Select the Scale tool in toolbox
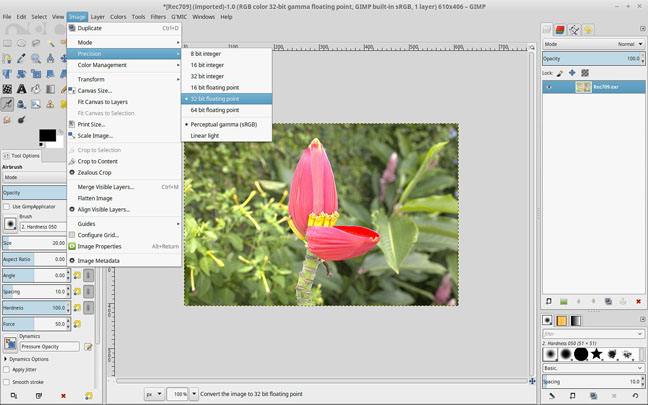Viewport: 648px width, 405px height. click(x=36, y=74)
